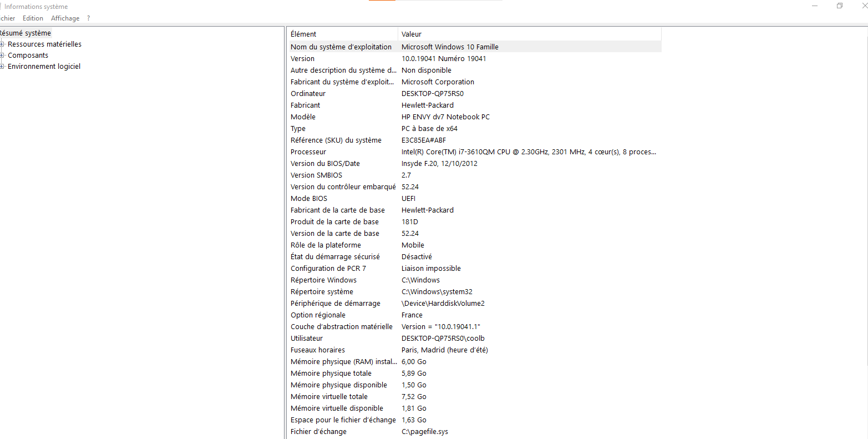
Task: Restore down the window
Action: [840, 6]
